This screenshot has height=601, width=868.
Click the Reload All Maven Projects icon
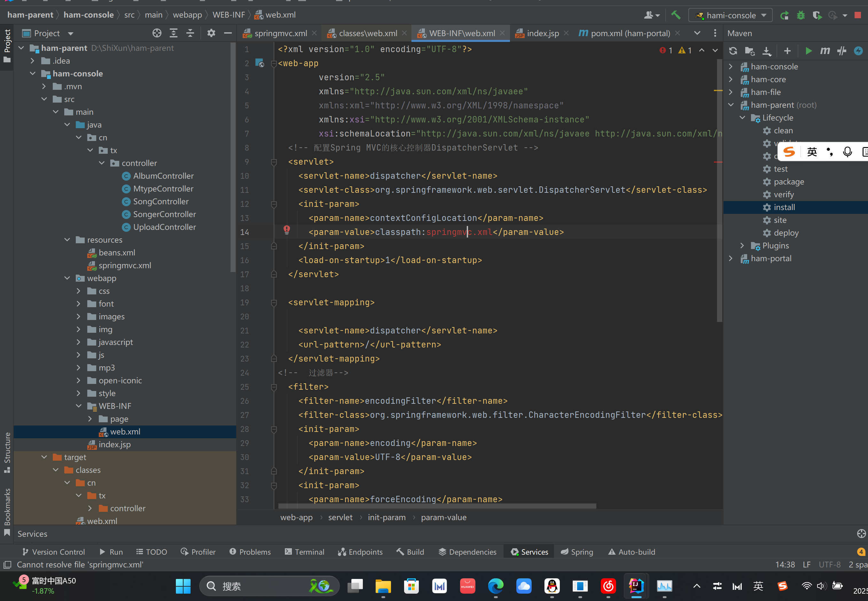pos(733,51)
